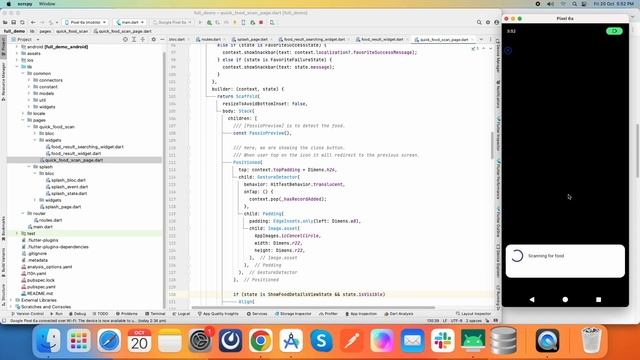640x360 pixels.
Task: Open Safari from the Dock
Action: click(x=109, y=340)
